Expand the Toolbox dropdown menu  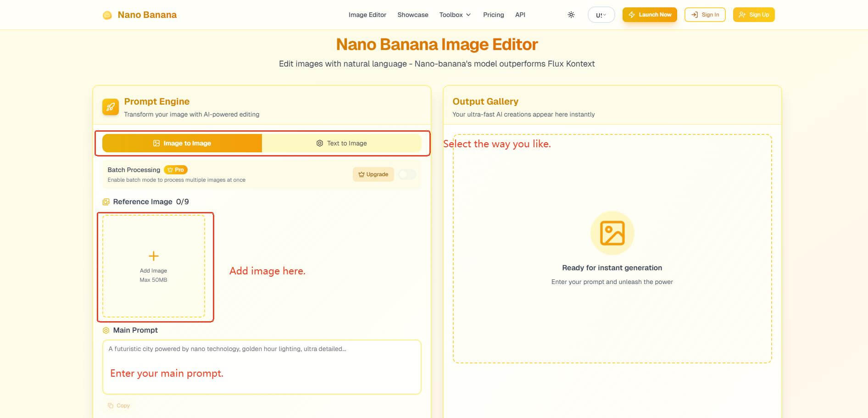[455, 14]
